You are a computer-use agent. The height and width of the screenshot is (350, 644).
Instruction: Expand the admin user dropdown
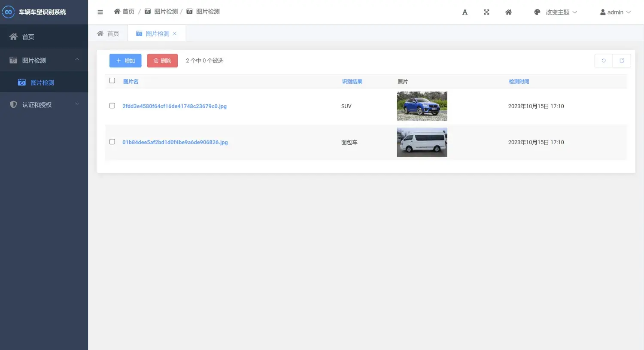tap(615, 12)
